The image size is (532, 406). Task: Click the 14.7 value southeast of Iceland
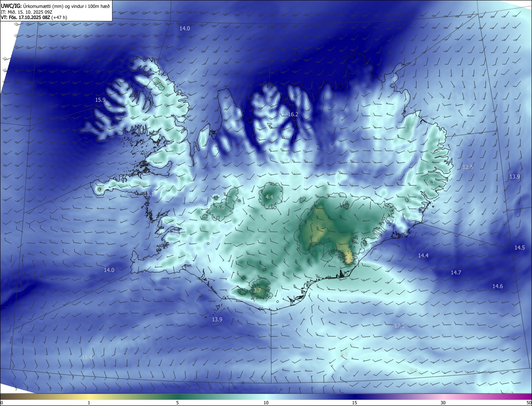point(456,272)
